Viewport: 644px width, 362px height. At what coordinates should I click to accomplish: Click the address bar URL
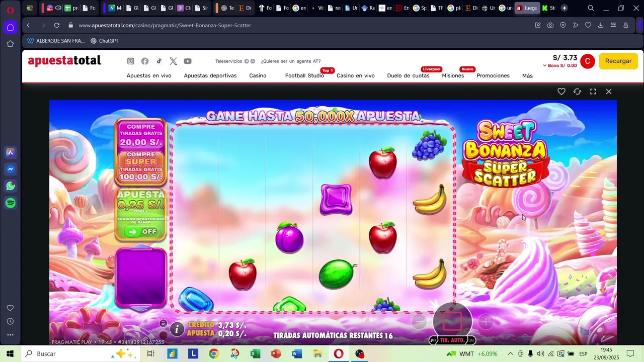(x=165, y=25)
